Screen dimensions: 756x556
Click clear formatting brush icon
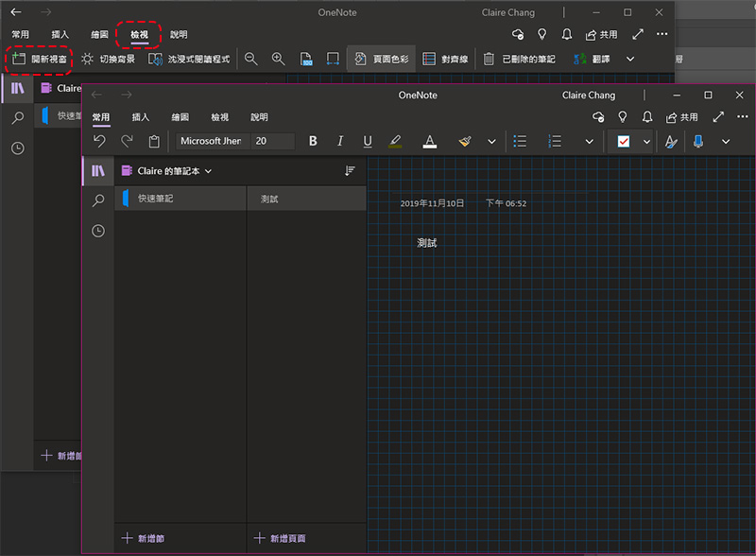[x=465, y=141]
